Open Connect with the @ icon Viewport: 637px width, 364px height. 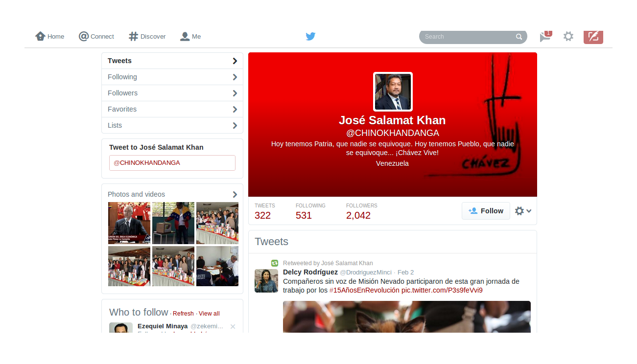[x=84, y=36]
